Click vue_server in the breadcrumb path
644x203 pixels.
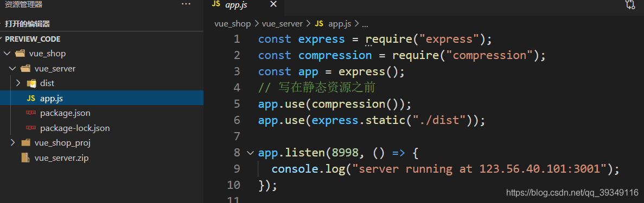pyautogui.click(x=282, y=24)
